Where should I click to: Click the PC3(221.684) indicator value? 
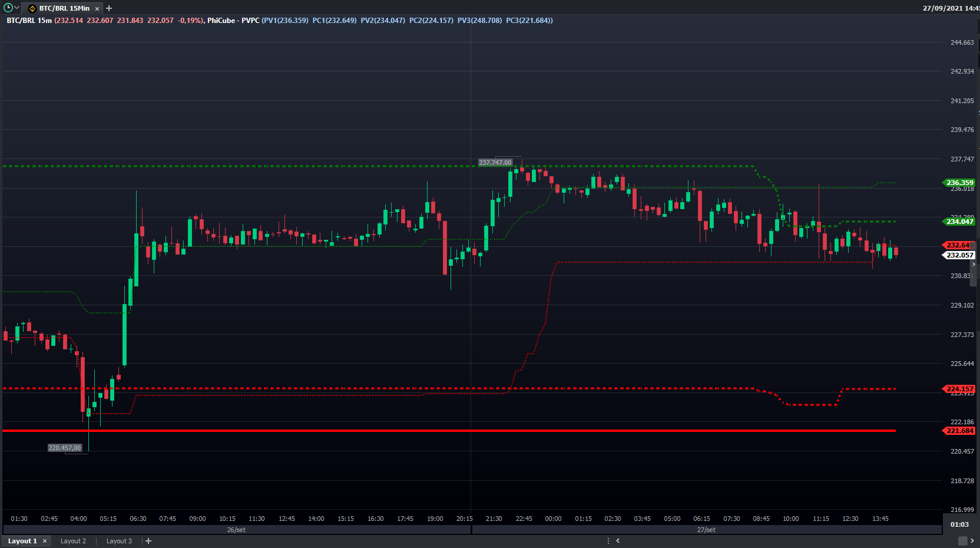[529, 21]
